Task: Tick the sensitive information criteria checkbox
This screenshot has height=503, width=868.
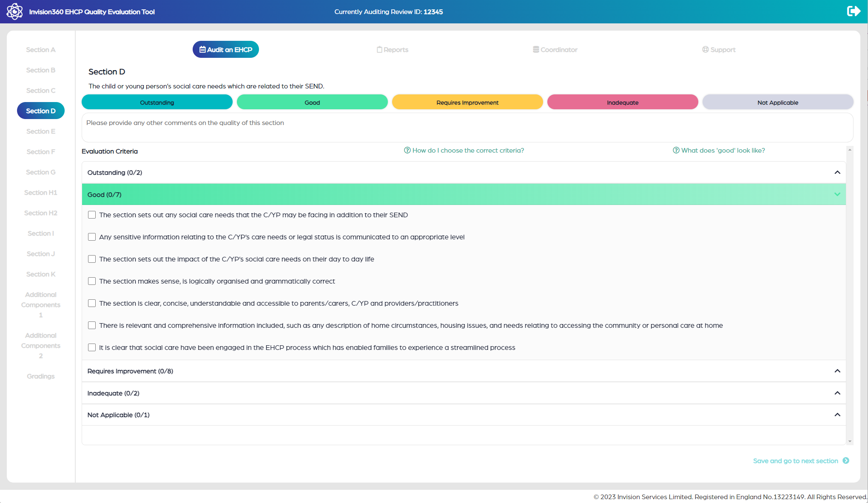Action: click(x=92, y=237)
